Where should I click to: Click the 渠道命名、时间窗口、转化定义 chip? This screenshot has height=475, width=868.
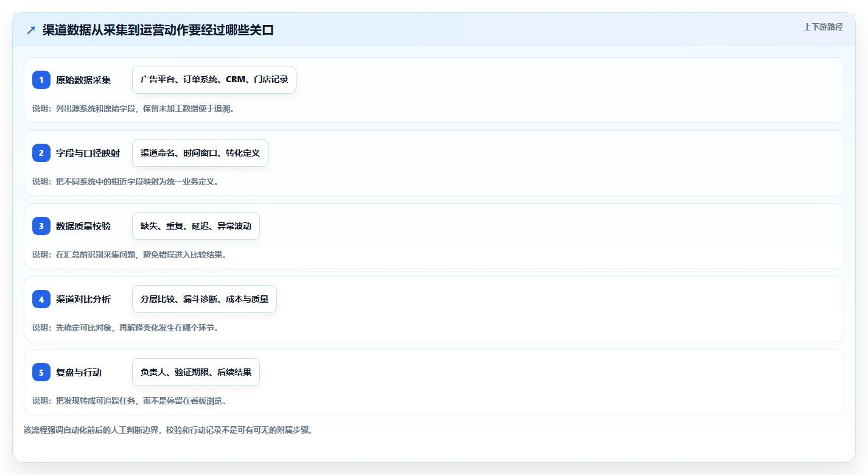point(200,153)
